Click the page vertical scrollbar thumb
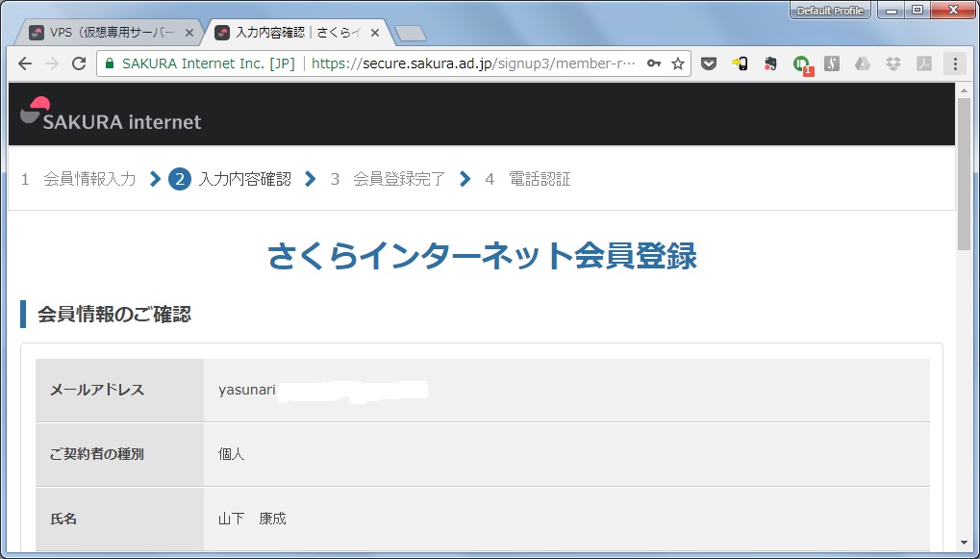This screenshot has width=980, height=559. click(964, 174)
